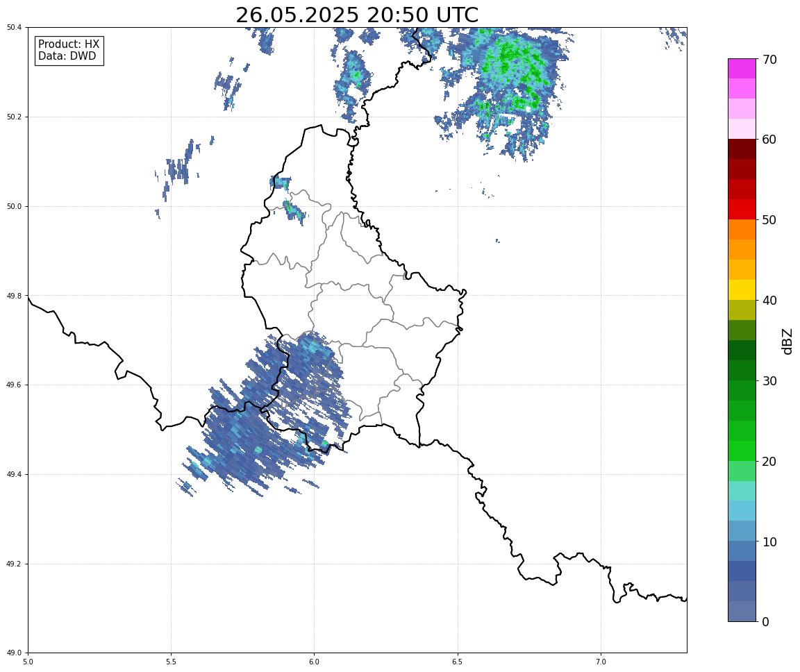
Task: Select the olive swatch just below 40
Action: pos(742,310)
